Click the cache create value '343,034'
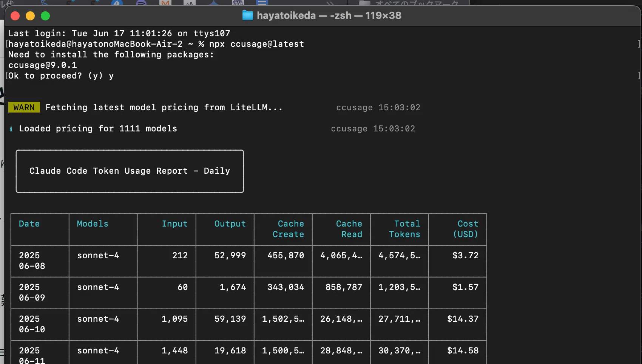The image size is (642, 364). (x=286, y=287)
